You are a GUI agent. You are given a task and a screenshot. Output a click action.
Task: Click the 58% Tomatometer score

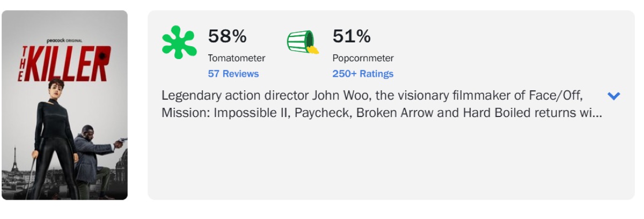click(227, 36)
